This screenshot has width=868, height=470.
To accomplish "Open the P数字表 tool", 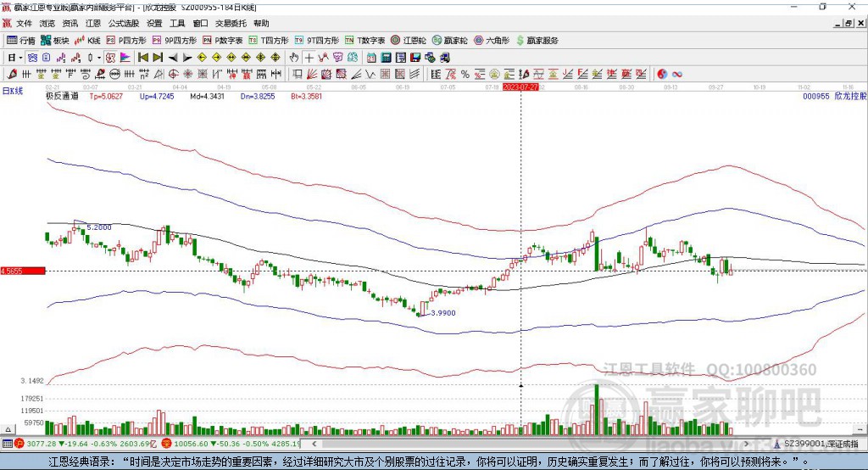I will [x=223, y=41].
